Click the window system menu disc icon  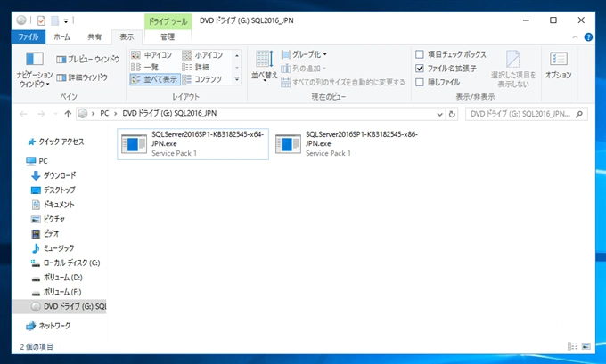click(21, 20)
